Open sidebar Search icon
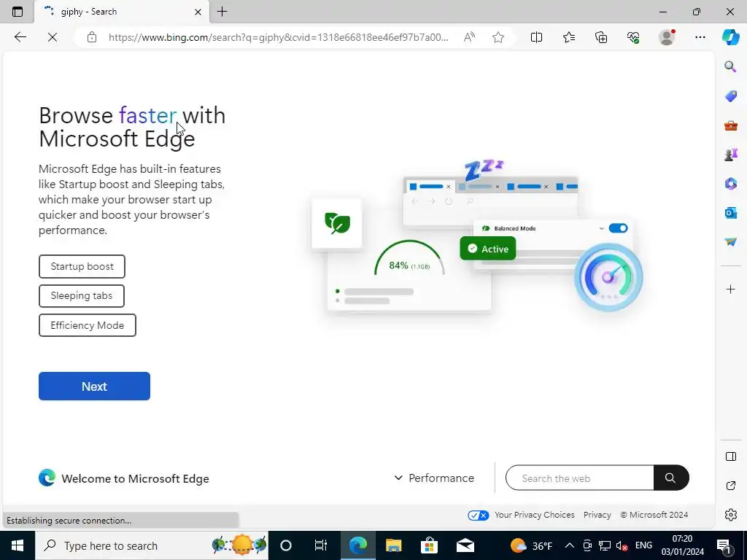The width and height of the screenshot is (747, 560). [730, 66]
